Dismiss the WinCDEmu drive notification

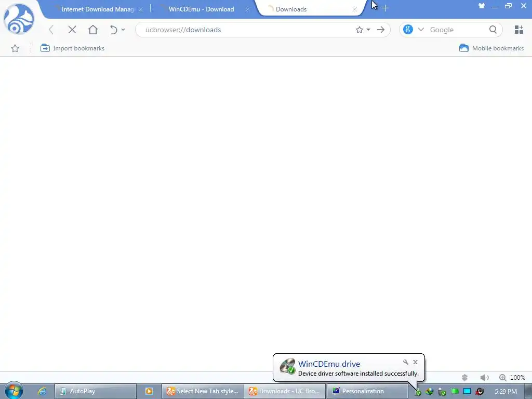click(415, 362)
